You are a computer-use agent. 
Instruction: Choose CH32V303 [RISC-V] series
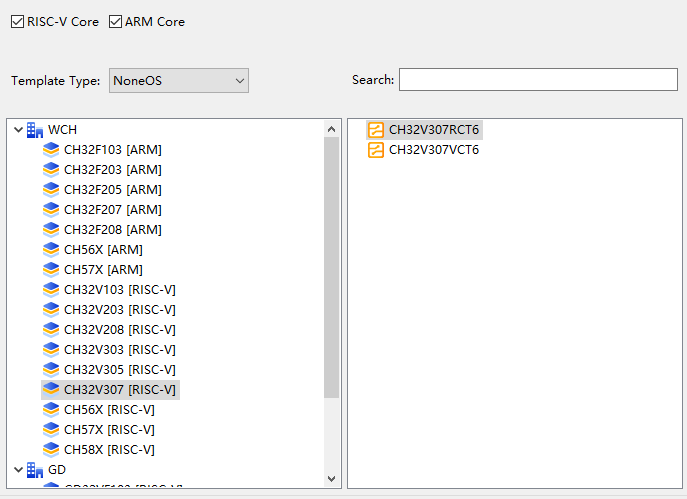[x=120, y=350]
